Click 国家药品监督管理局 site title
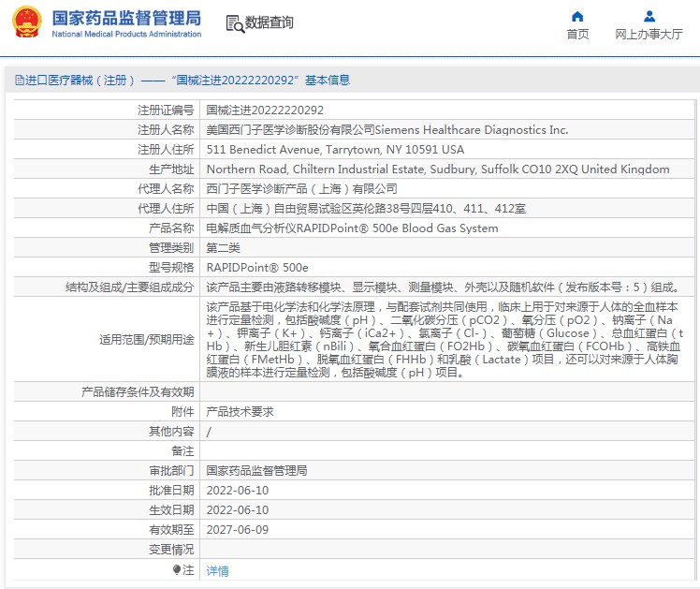This screenshot has height=589, width=700. 126,19
